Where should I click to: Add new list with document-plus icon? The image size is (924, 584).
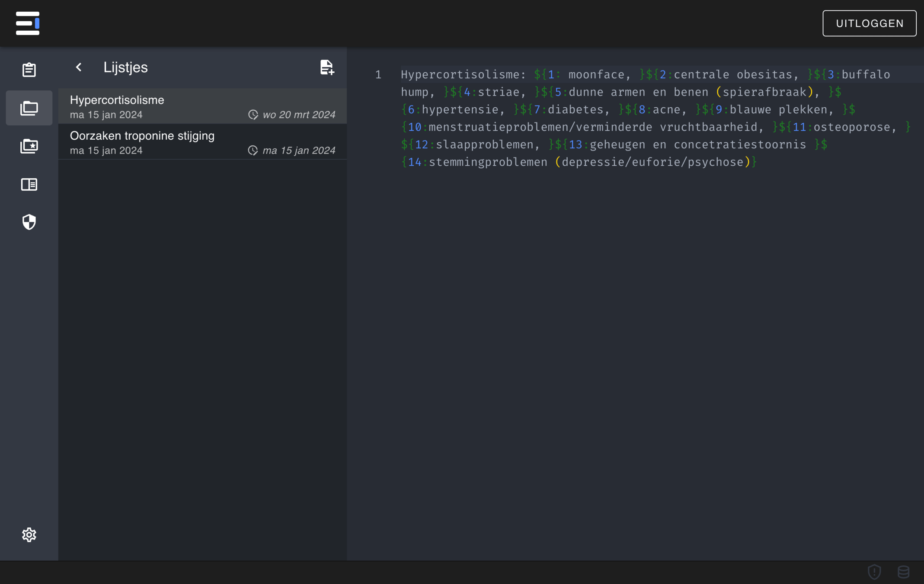(x=327, y=67)
